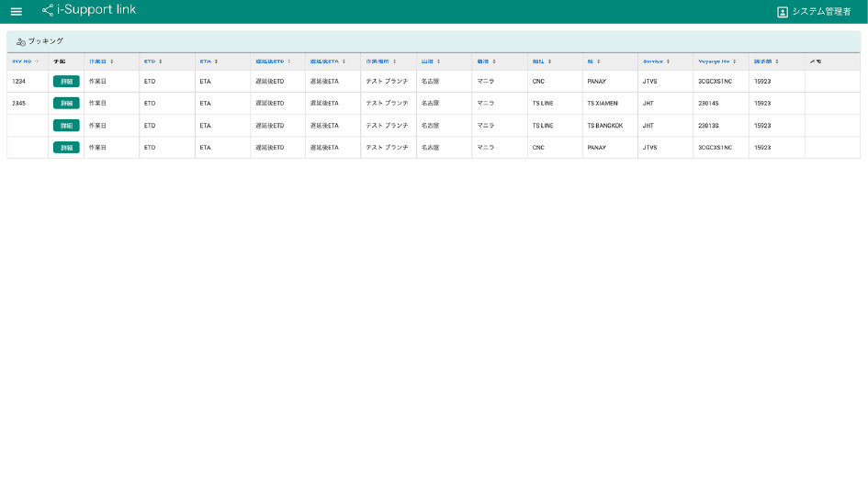
Task: Click sort arrows next to 作業日 header
Action: tap(112, 61)
